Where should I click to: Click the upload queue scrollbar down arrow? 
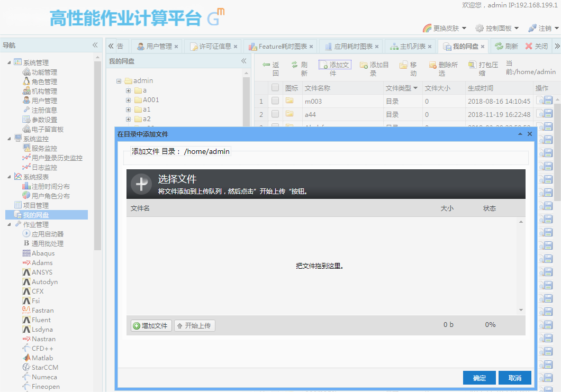click(521, 310)
